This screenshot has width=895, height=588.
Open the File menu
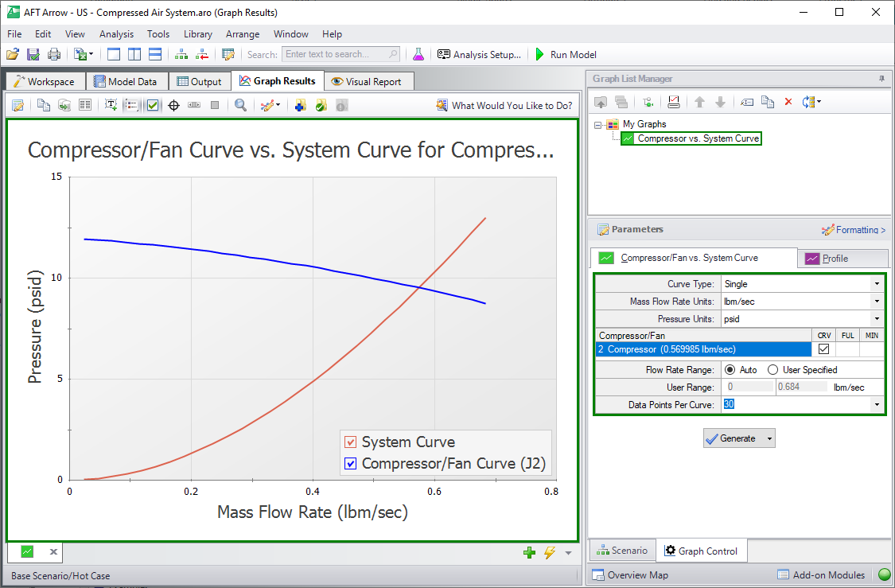[x=14, y=34]
